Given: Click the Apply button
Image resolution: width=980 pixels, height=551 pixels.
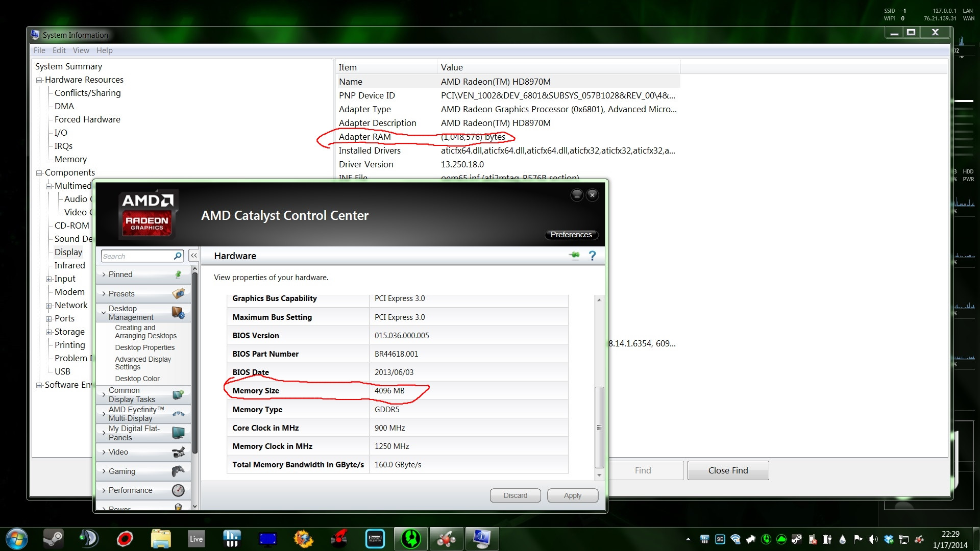Looking at the screenshot, I should point(573,495).
